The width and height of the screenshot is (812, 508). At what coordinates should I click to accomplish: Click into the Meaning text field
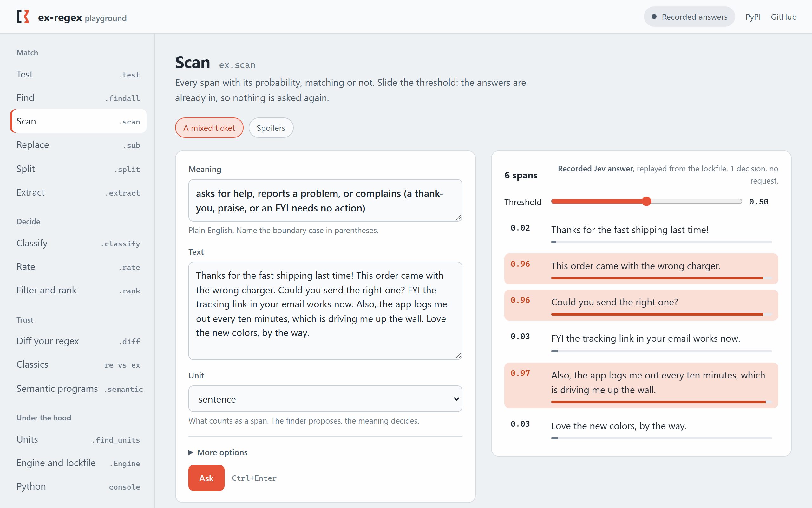click(x=325, y=200)
